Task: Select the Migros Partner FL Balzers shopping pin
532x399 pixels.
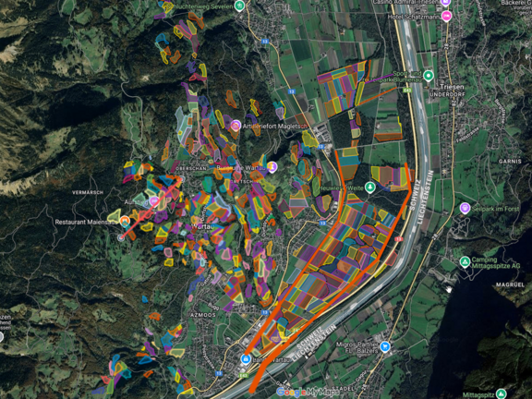Action: coord(385,346)
